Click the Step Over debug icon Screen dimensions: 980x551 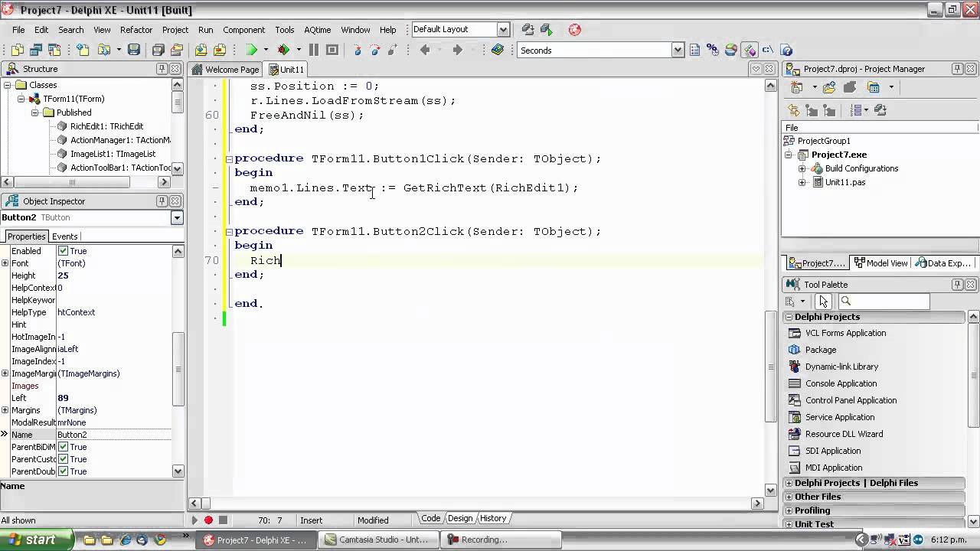[374, 50]
